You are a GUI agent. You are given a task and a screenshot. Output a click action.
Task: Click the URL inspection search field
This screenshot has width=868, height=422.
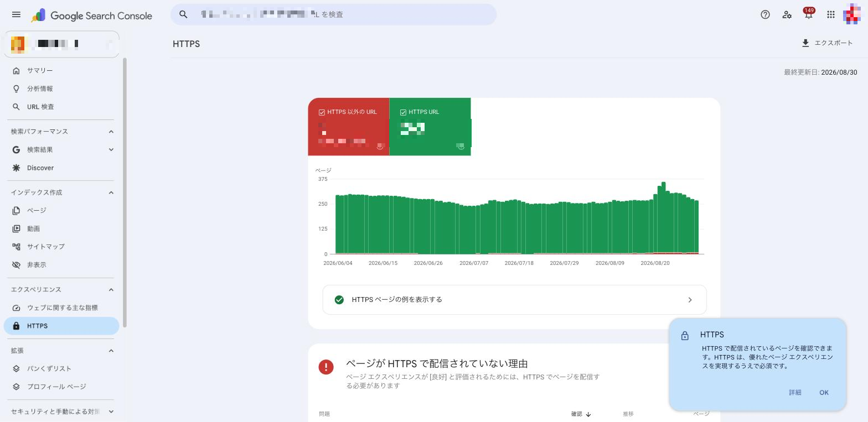pyautogui.click(x=333, y=14)
